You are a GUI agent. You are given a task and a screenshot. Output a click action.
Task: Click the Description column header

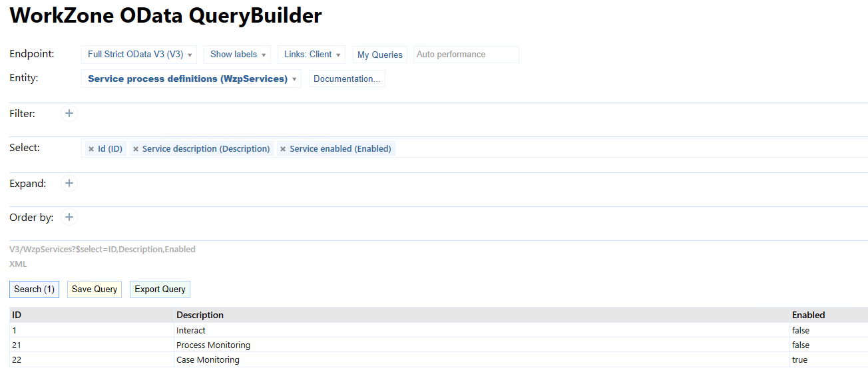click(200, 315)
